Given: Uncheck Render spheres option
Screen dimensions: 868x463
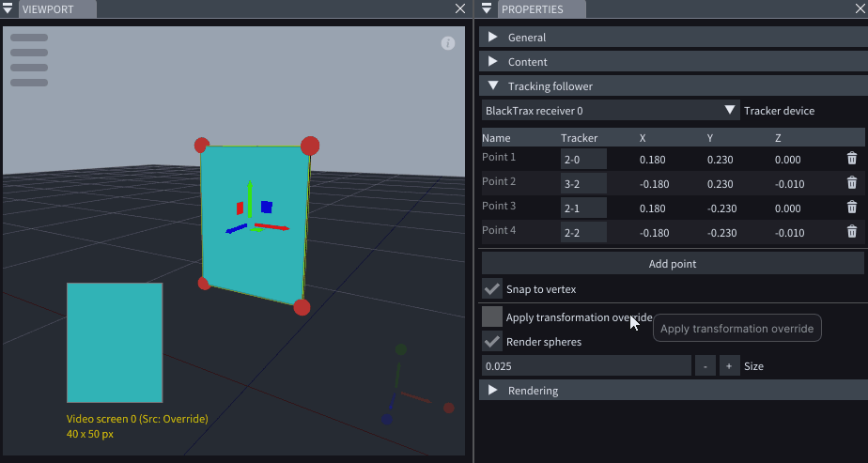Looking at the screenshot, I should point(492,341).
